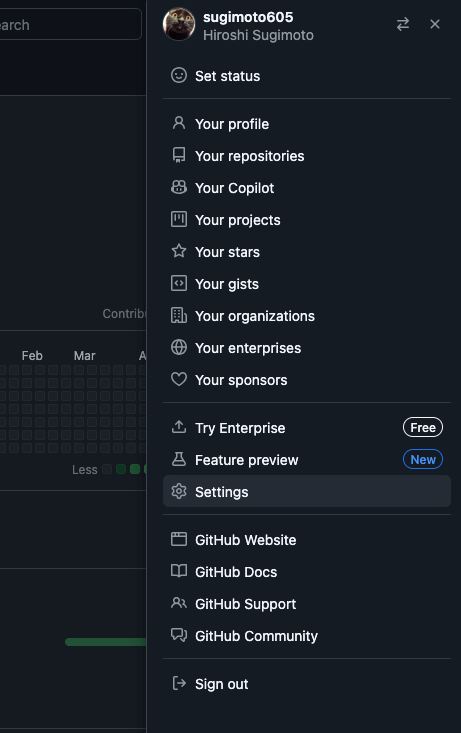Click the book icon beside GitHub Docs
This screenshot has height=733, width=461.
(179, 571)
